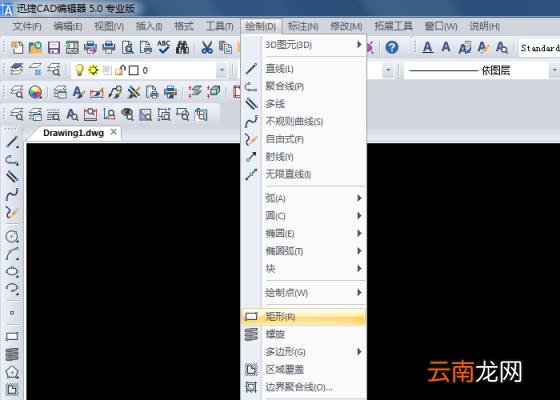
Task: Select the Line tool in left toolbar
Action: click(x=12, y=142)
